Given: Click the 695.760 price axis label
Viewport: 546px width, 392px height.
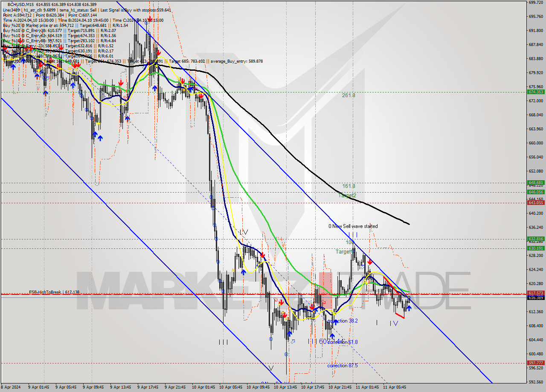Looking at the screenshot, I should tap(536, 17).
